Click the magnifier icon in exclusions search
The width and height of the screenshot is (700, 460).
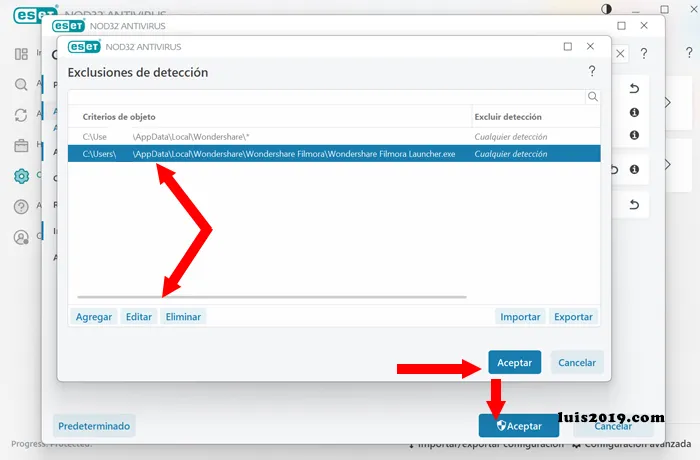click(x=592, y=96)
